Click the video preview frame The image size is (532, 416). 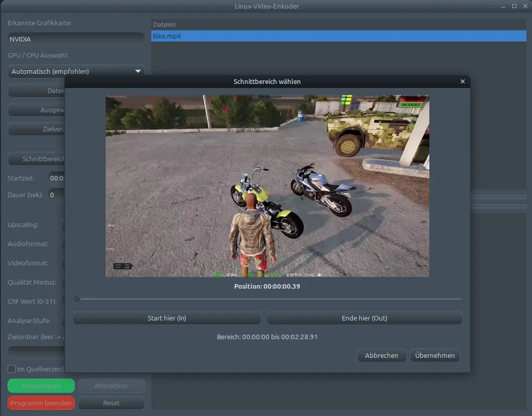coord(268,186)
